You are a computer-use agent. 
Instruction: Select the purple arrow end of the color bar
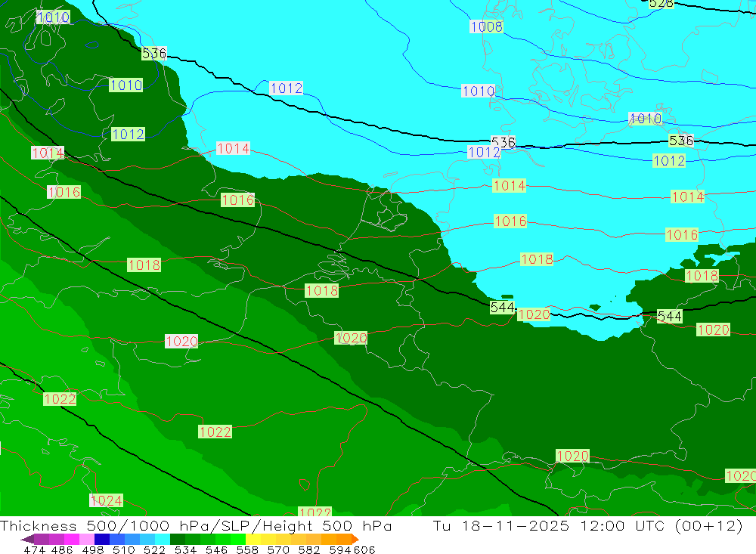click(x=27, y=539)
